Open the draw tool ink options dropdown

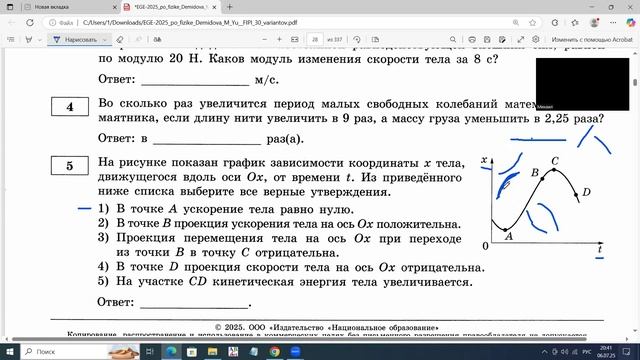pos(105,40)
